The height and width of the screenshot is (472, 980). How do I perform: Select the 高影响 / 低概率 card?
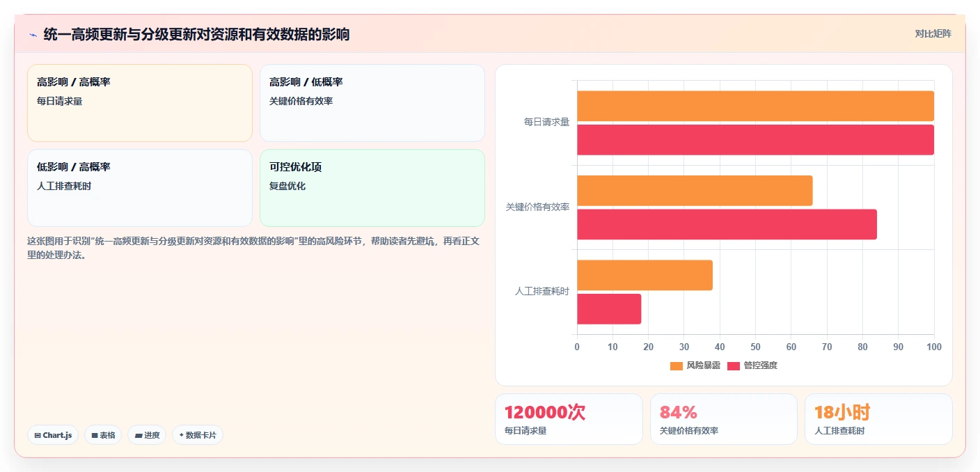tap(372, 103)
